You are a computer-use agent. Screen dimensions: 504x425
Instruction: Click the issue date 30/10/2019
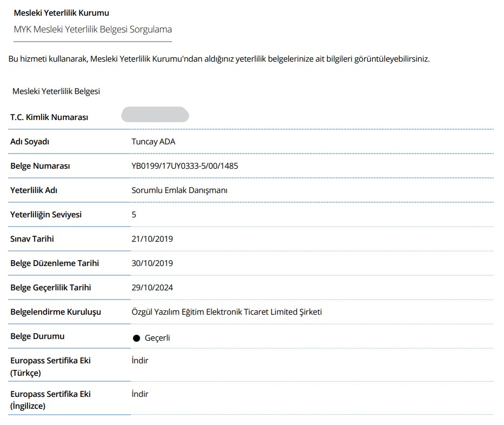152,263
